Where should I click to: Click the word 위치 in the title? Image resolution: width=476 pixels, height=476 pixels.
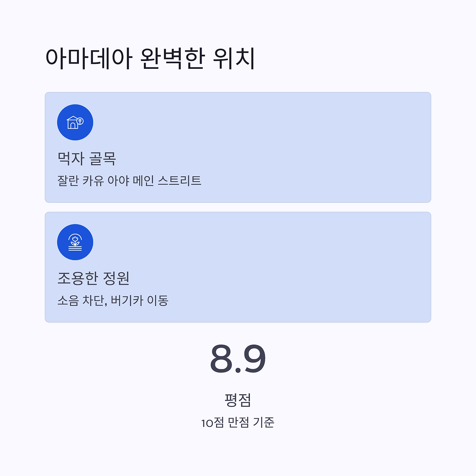click(x=234, y=58)
